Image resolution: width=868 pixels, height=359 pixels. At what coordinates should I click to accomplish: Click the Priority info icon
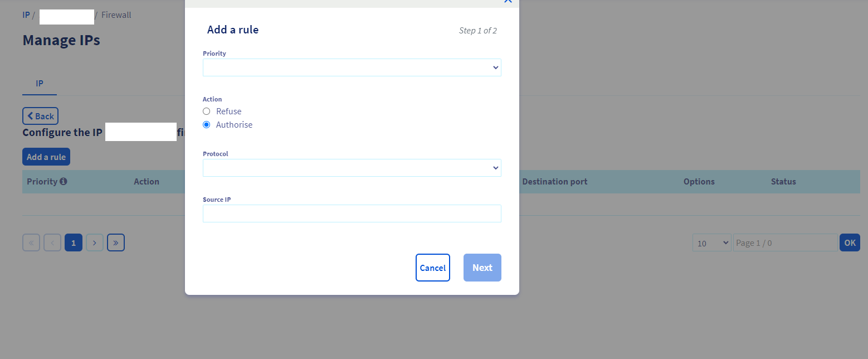point(64,182)
